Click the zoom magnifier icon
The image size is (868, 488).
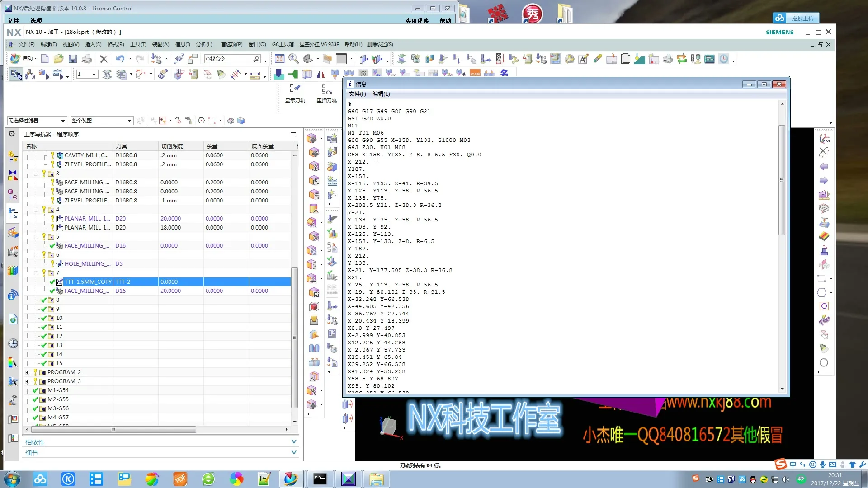[x=293, y=59]
